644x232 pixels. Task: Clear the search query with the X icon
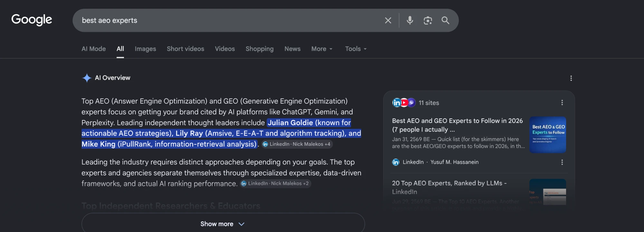(388, 20)
